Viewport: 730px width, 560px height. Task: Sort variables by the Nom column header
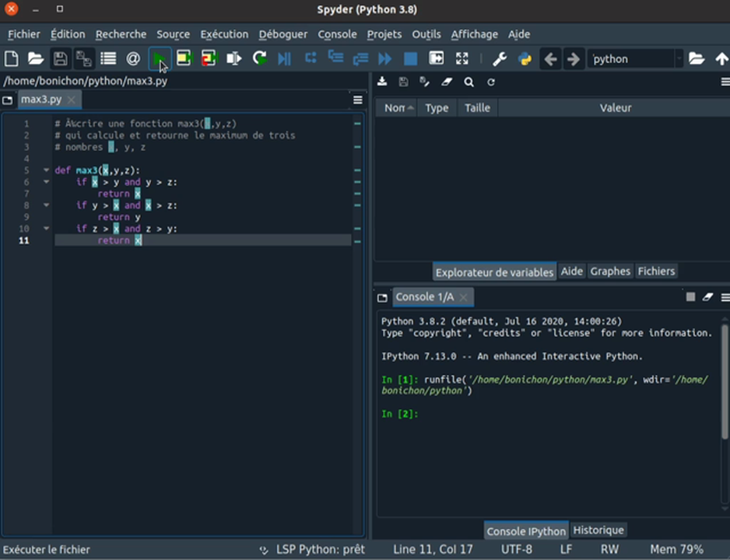[395, 108]
